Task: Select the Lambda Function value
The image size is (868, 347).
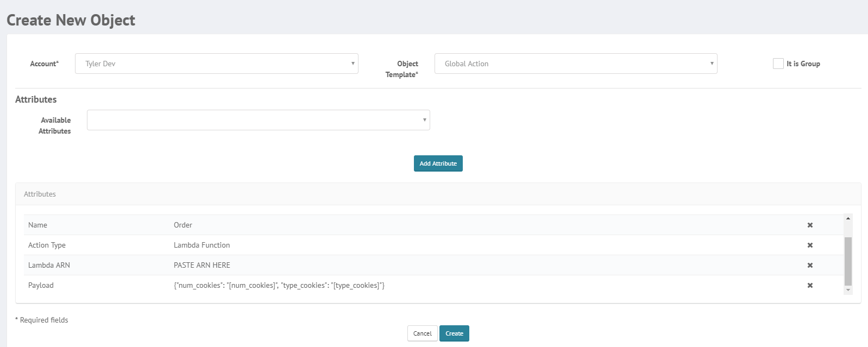Action: [x=202, y=245]
